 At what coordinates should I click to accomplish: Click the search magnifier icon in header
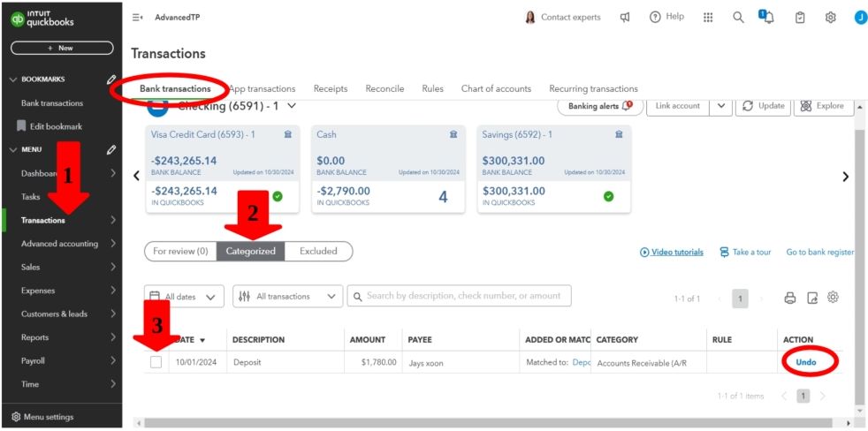coord(738,17)
